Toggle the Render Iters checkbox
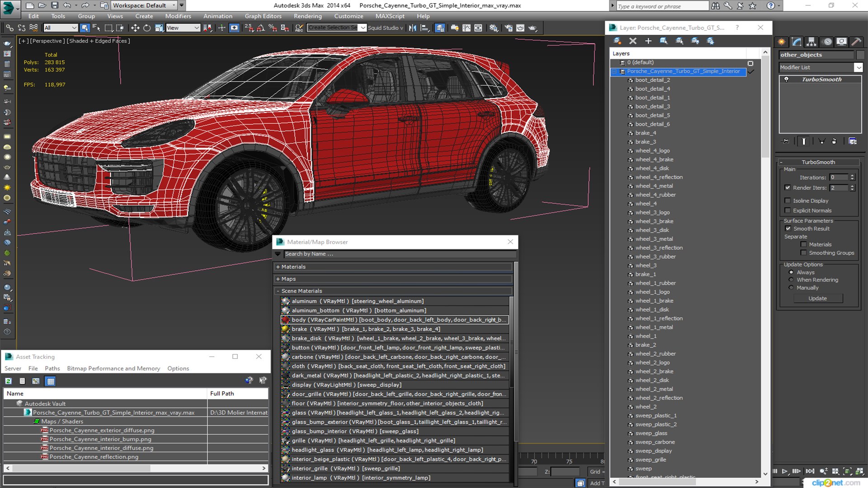Image resolution: width=868 pixels, height=488 pixels. (788, 188)
